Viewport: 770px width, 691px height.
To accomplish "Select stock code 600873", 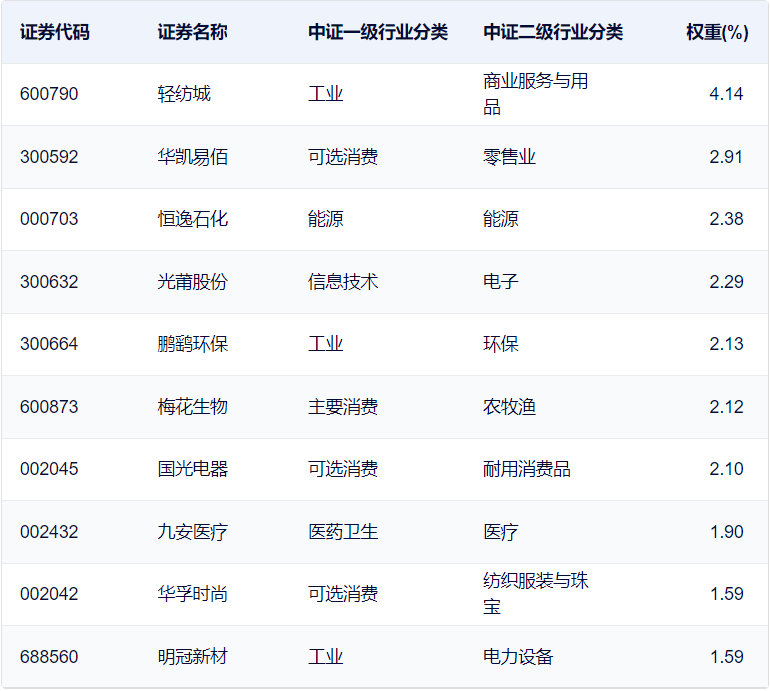I will pyautogui.click(x=49, y=407).
